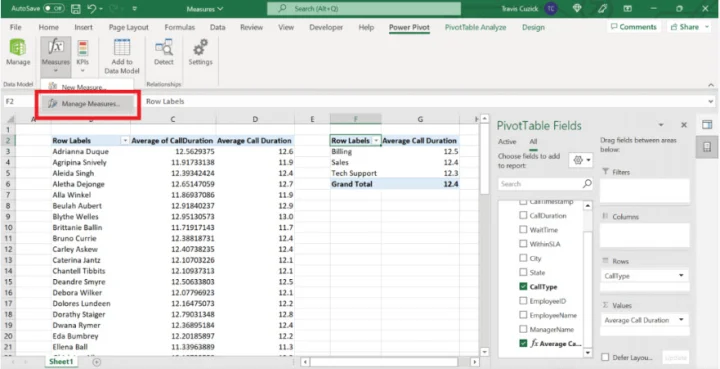Switch to the Design tab
The height and width of the screenshot is (369, 720).
(533, 27)
